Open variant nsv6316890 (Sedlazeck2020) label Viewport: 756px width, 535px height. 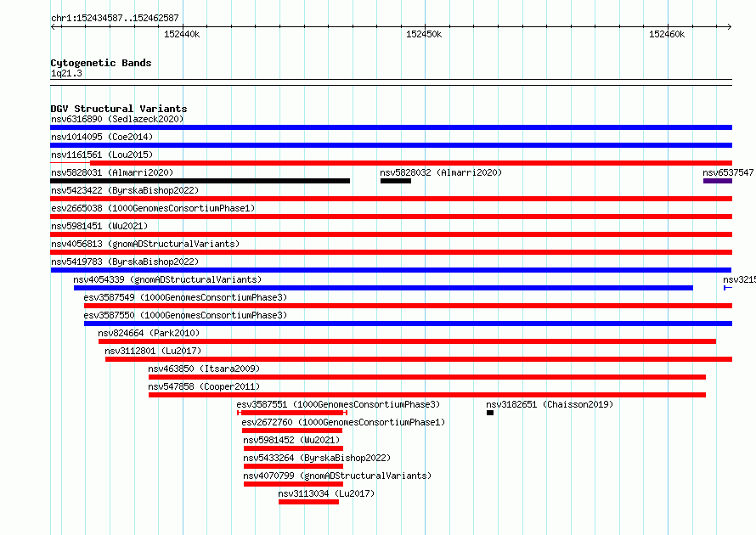(117, 119)
